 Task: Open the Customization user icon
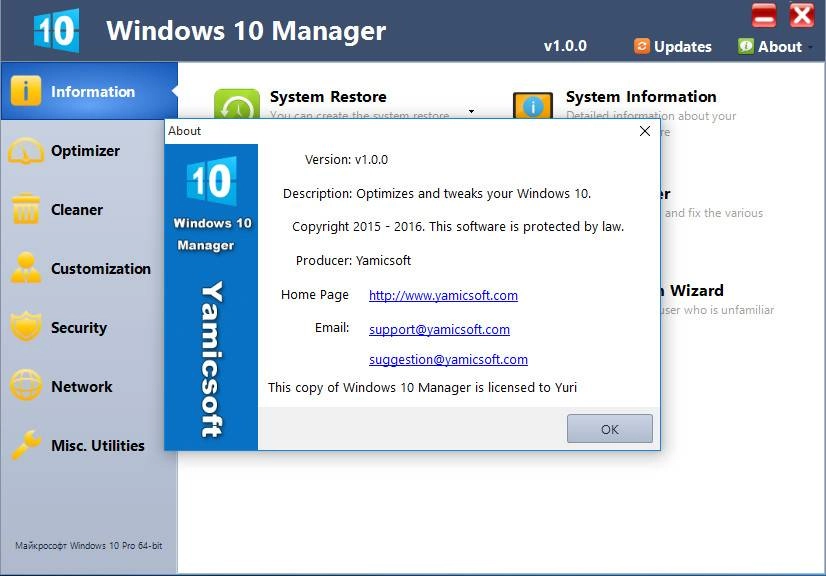(25, 268)
